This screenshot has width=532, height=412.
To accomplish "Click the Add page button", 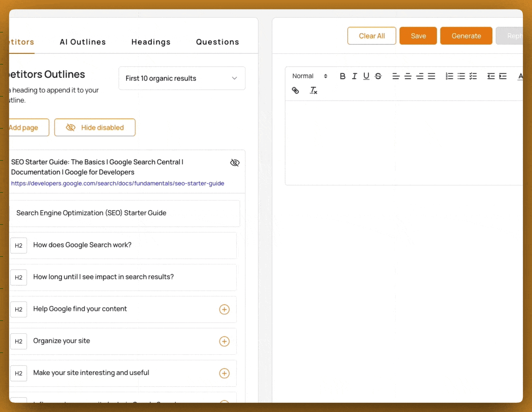I will point(29,127).
